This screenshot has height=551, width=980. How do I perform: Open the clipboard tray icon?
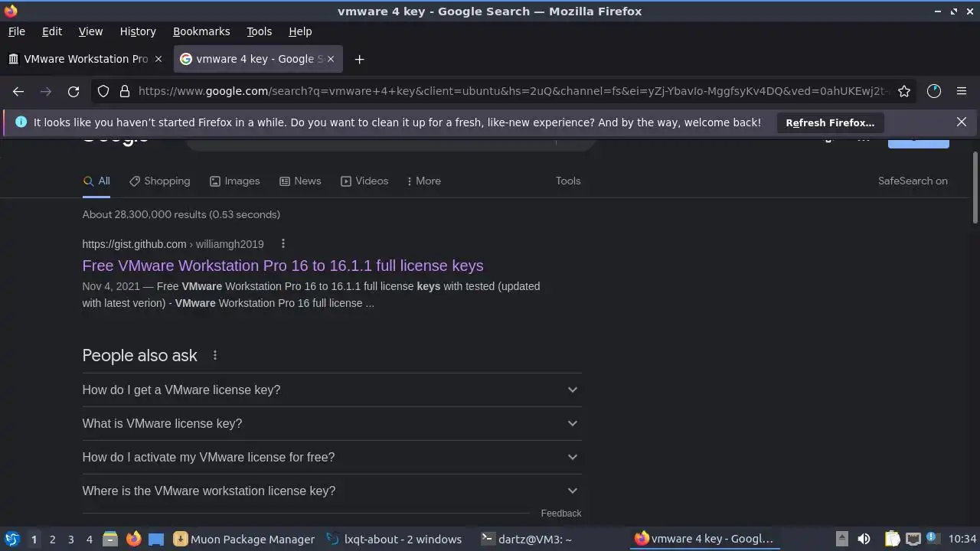pos(892,539)
